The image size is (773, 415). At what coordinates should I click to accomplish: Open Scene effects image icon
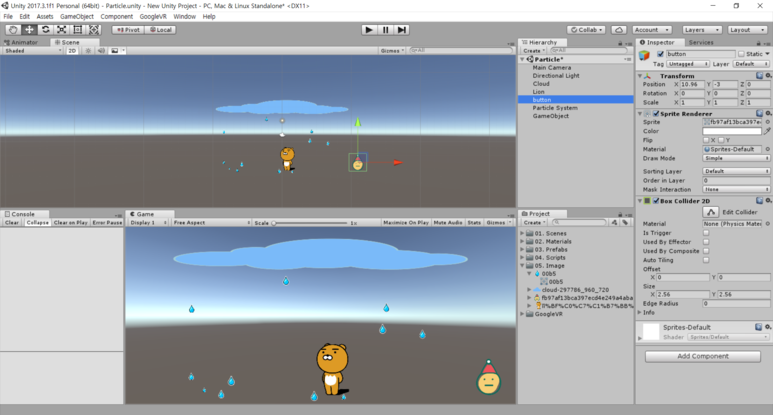(114, 50)
